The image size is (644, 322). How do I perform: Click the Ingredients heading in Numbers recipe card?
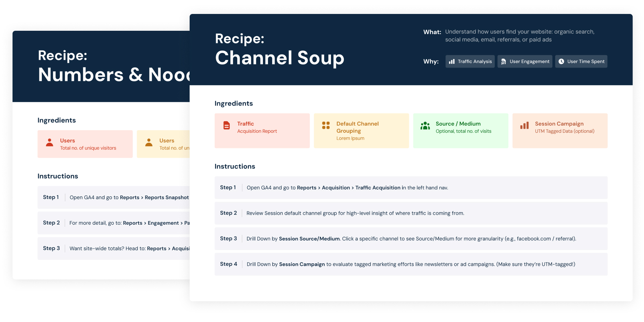[57, 120]
